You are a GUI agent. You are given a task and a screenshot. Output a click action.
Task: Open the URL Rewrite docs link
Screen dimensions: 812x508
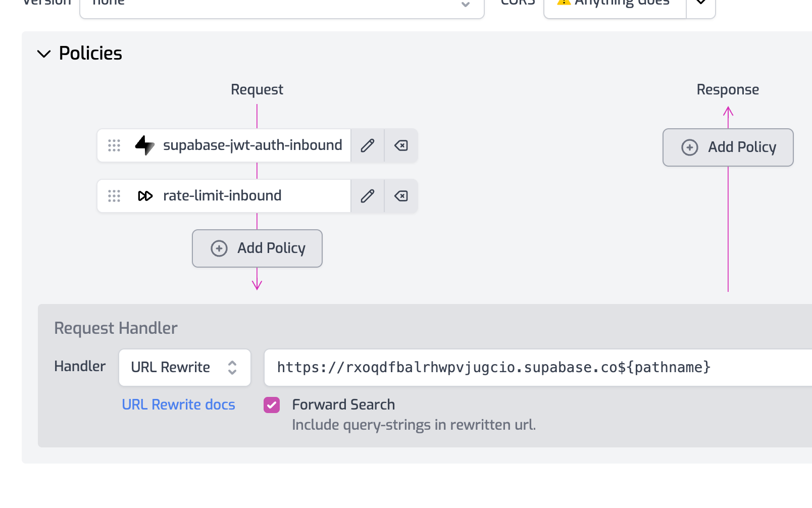click(178, 405)
